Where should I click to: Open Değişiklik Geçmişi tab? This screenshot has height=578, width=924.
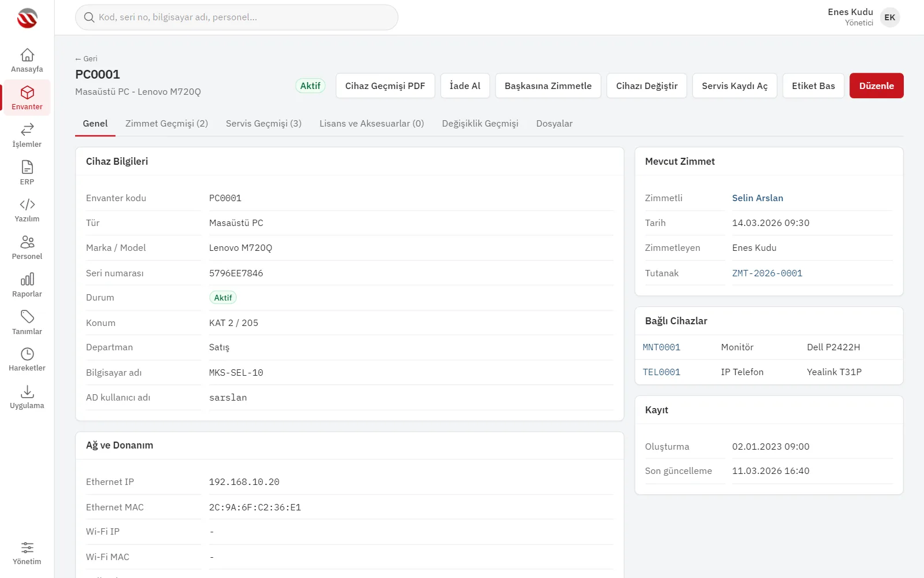point(480,124)
